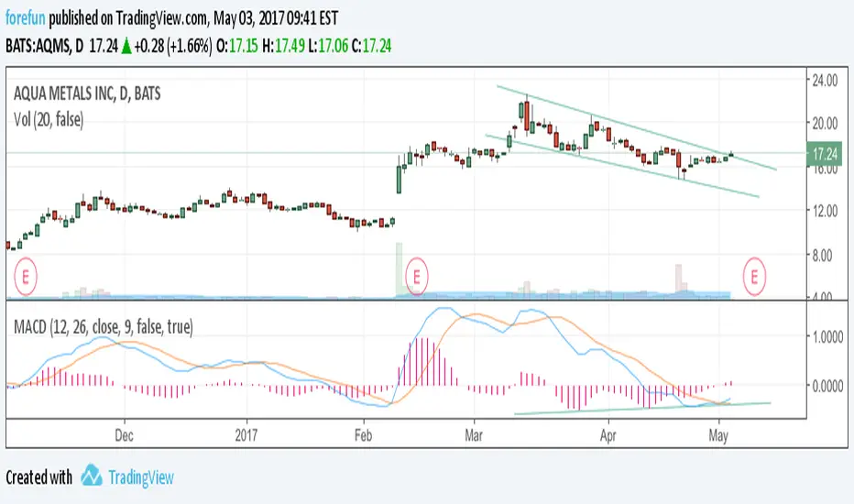854x504 pixels.
Task: Click the Dec date axis label
Action: 125,435
